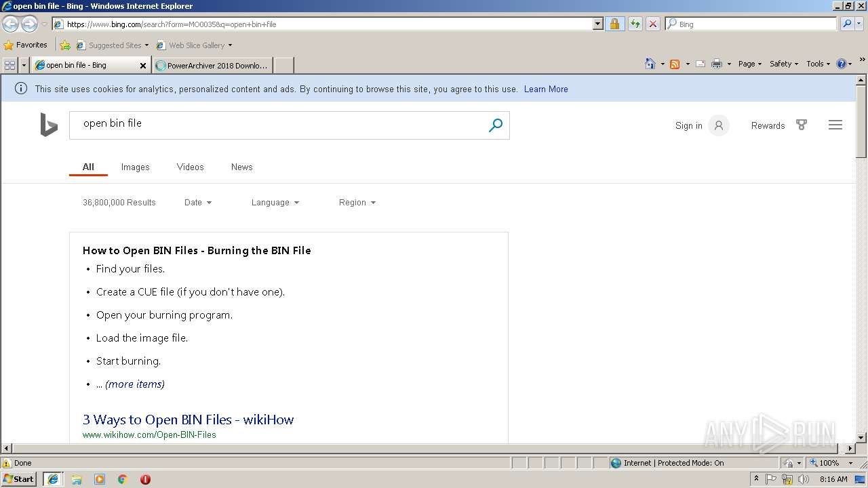This screenshot has width=868, height=488.
Task: Expand the command bar overflow chevron
Action: (x=863, y=60)
